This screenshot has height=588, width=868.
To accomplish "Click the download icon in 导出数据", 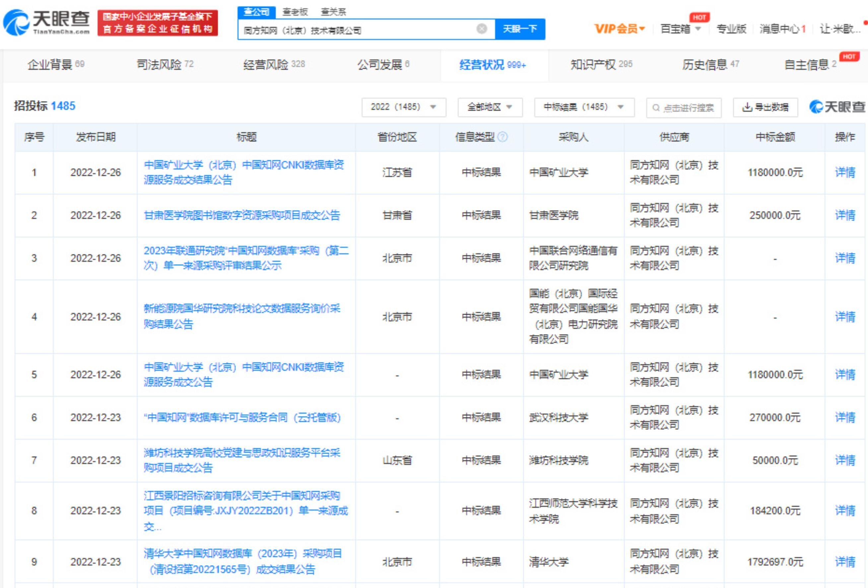I will (x=747, y=107).
